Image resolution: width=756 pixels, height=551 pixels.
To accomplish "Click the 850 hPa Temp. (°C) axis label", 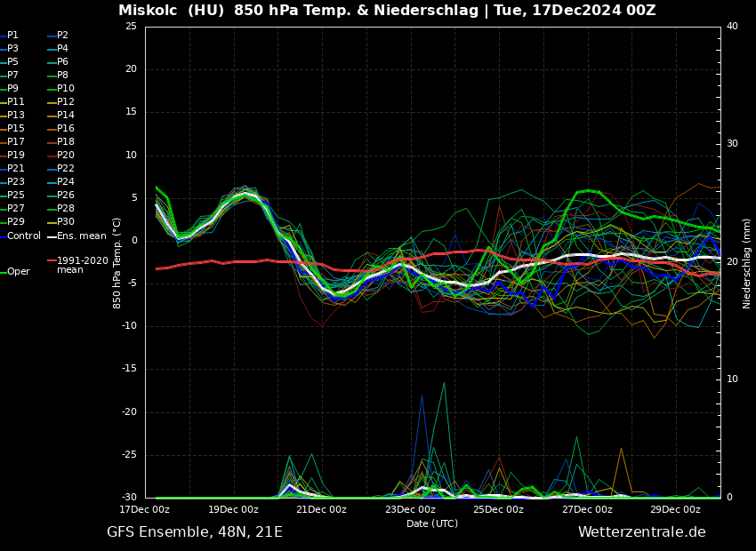I will [x=117, y=263].
